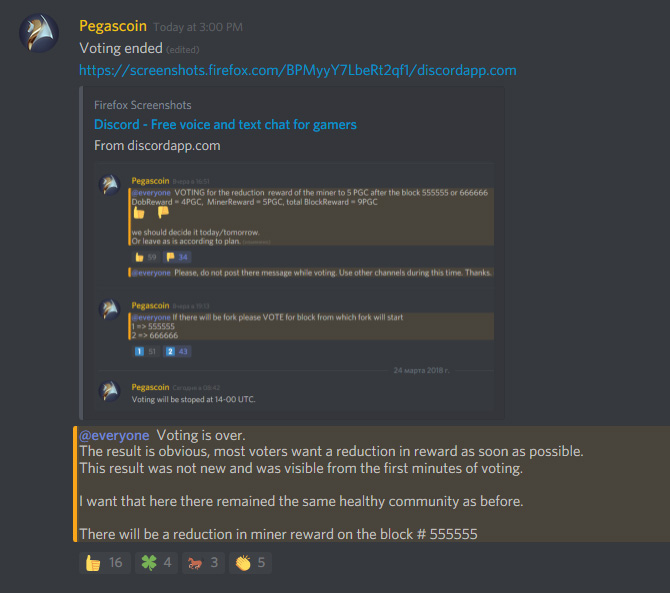670x593 pixels.
Task: Toggle the four-leaf clover reaction
Action: (156, 562)
